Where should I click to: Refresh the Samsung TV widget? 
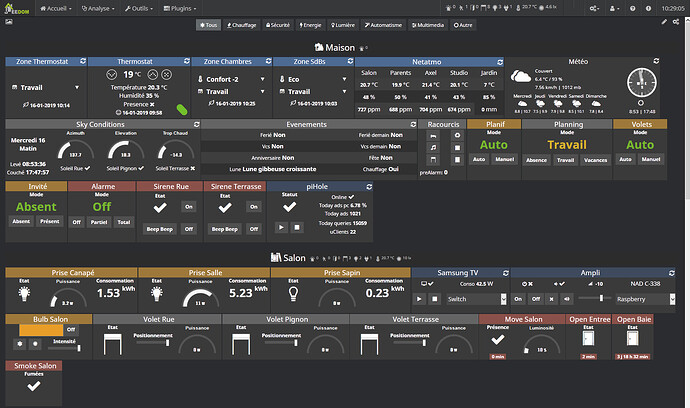(506, 273)
